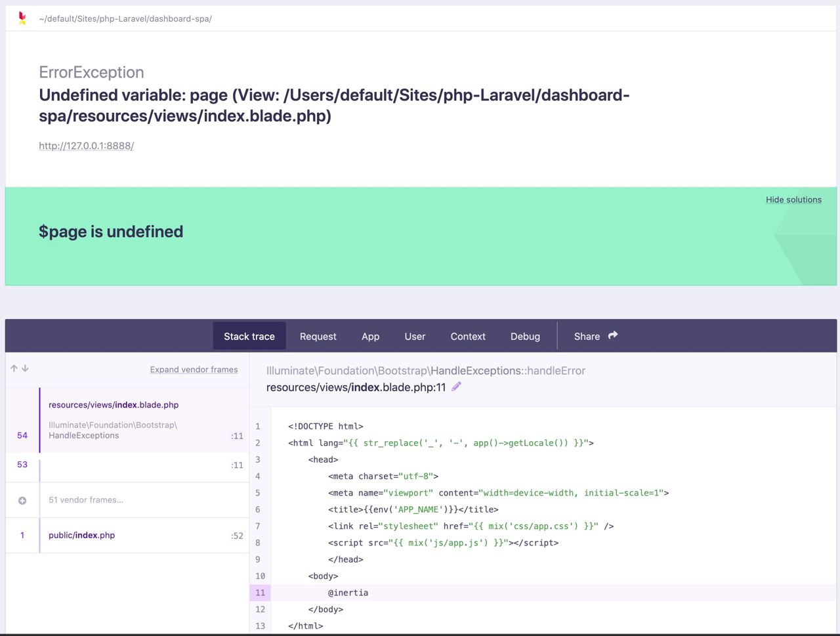Select stack frame number 53
Screen dimensions: 840x636
(127, 467)
